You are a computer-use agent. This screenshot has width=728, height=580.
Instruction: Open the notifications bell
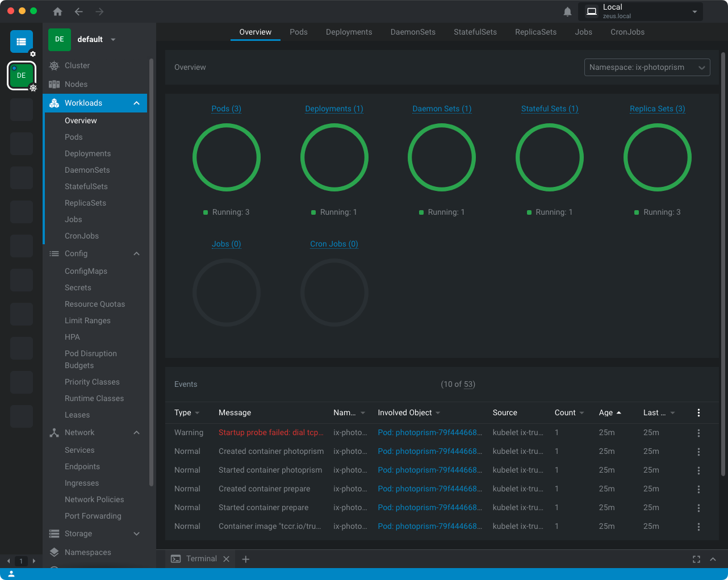(567, 11)
